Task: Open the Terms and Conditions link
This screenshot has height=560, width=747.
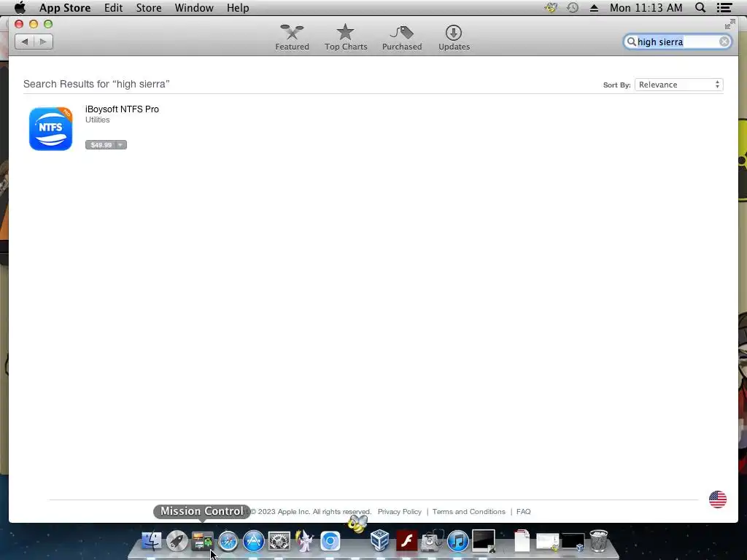Action: point(469,511)
